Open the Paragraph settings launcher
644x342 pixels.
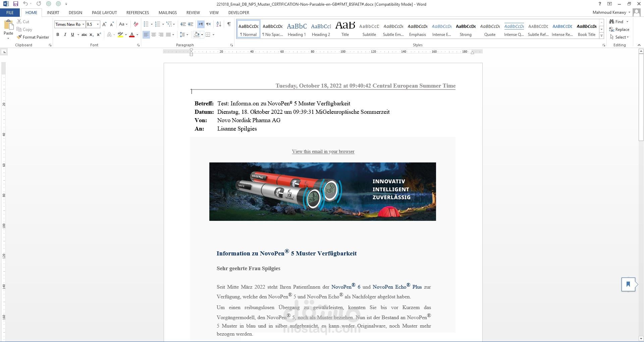pyautogui.click(x=231, y=45)
